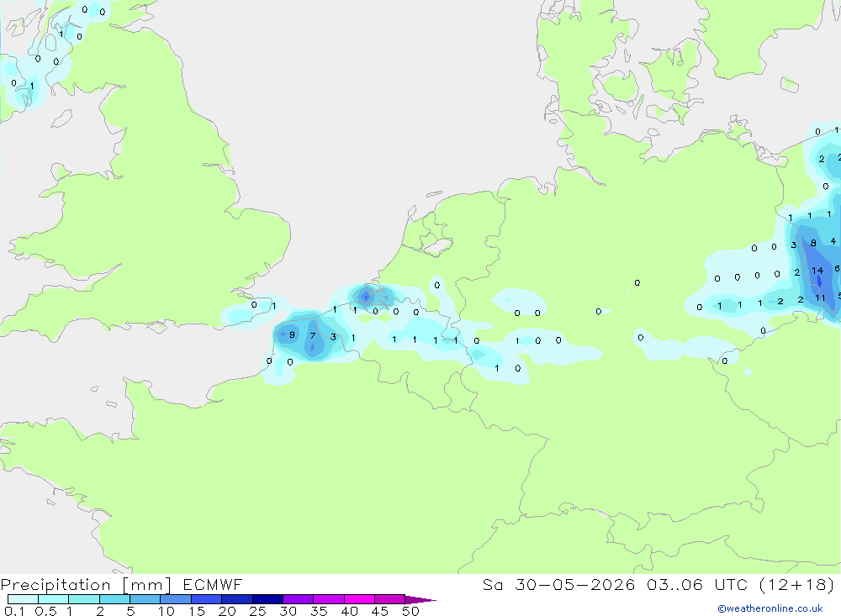Click the '8' precipitation value above '14'
841x616 pixels.
(813, 244)
